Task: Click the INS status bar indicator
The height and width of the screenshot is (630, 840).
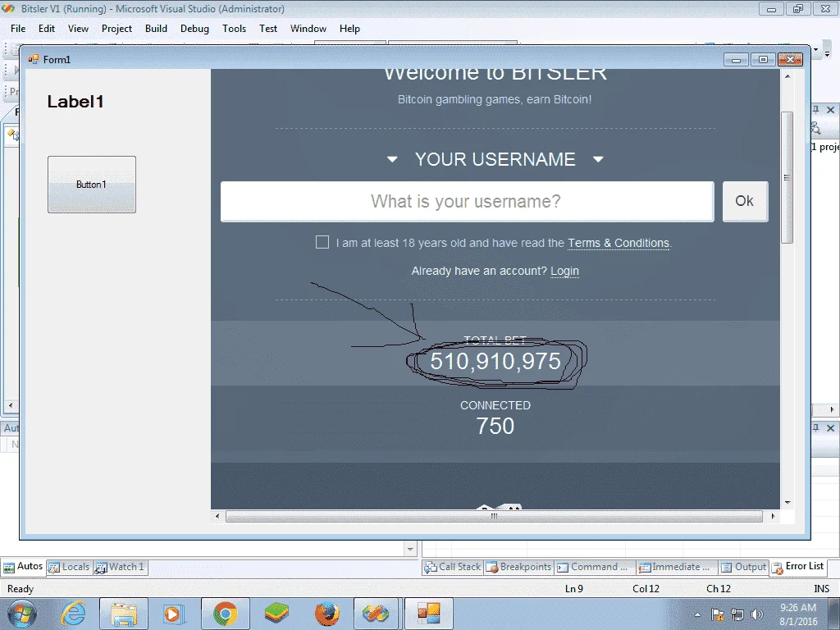Action: (821, 589)
